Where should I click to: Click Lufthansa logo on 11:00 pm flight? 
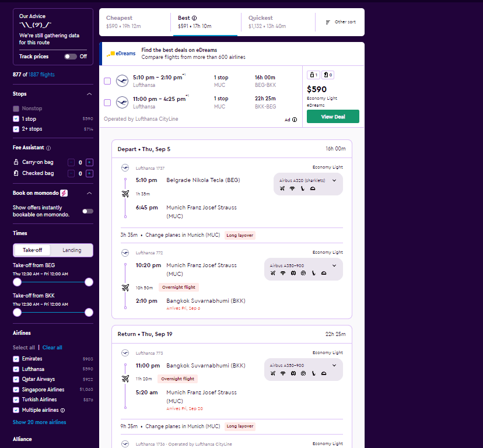tap(123, 103)
